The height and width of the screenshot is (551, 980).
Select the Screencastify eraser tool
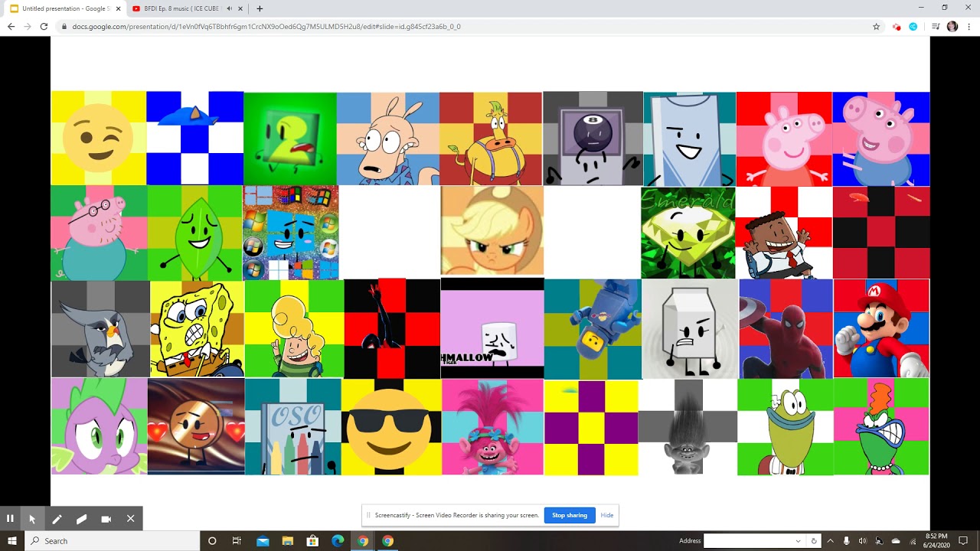81,518
